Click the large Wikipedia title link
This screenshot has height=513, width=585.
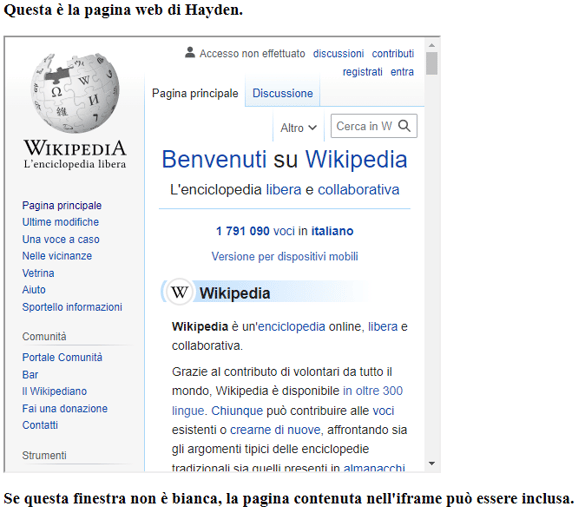coord(356,159)
